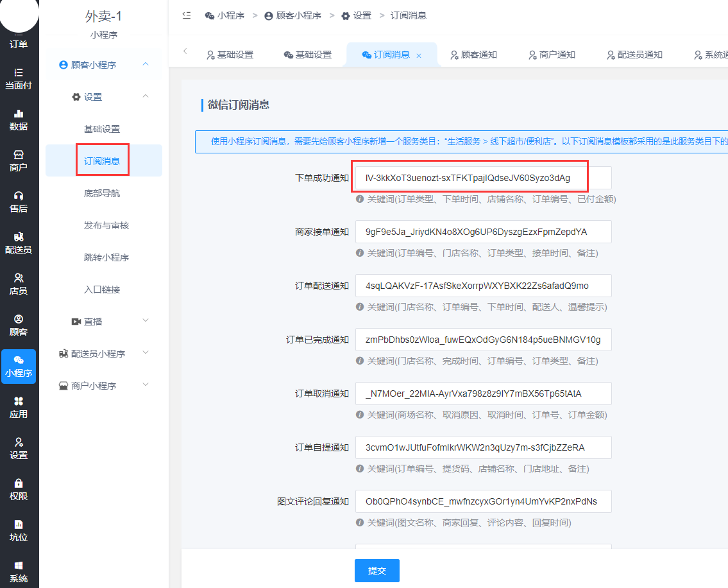Open the 售后 headset icon
Image resolution: width=728 pixels, height=588 pixels.
click(x=19, y=202)
